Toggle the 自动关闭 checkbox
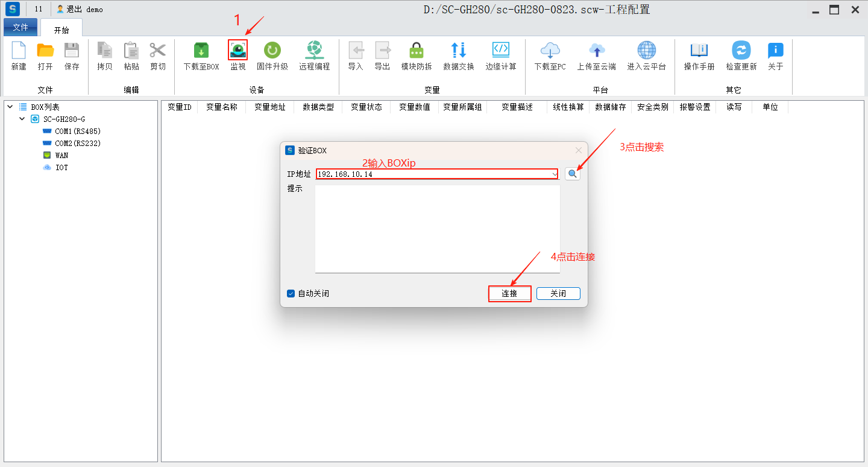The image size is (868, 467). click(x=291, y=294)
